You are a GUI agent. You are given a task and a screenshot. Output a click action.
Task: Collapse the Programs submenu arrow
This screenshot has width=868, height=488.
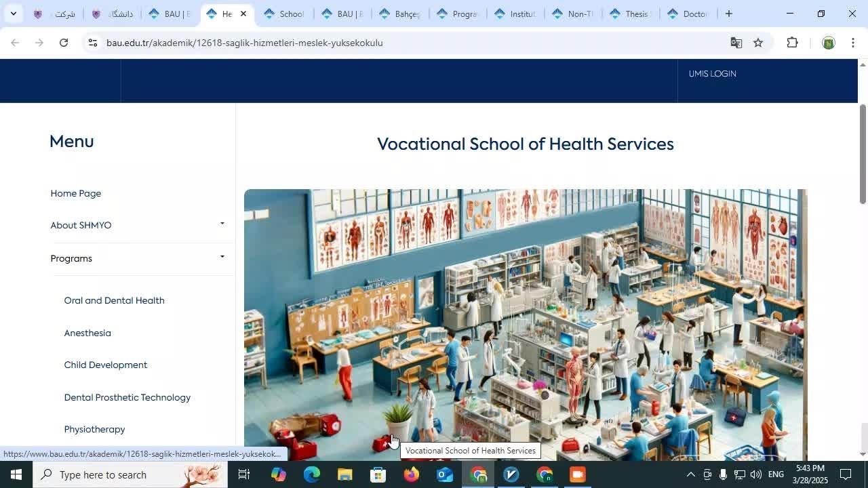point(222,257)
